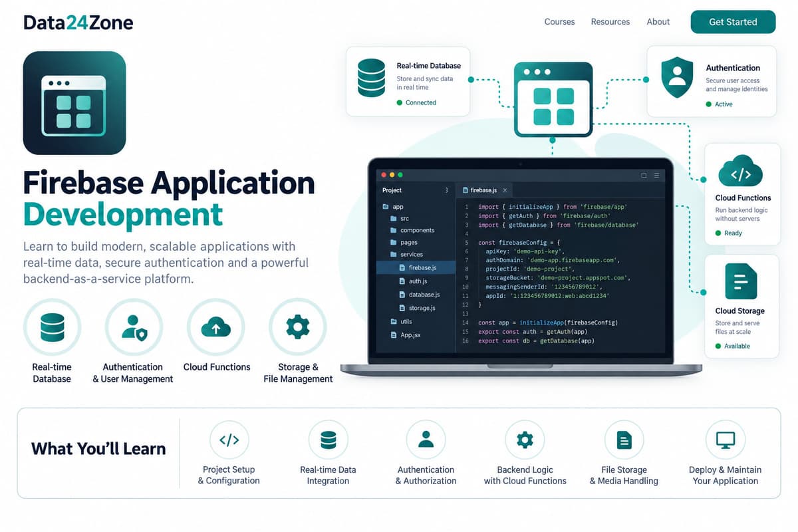Click the green window dot in editor
This screenshot has width=798, height=532.
[x=400, y=175]
